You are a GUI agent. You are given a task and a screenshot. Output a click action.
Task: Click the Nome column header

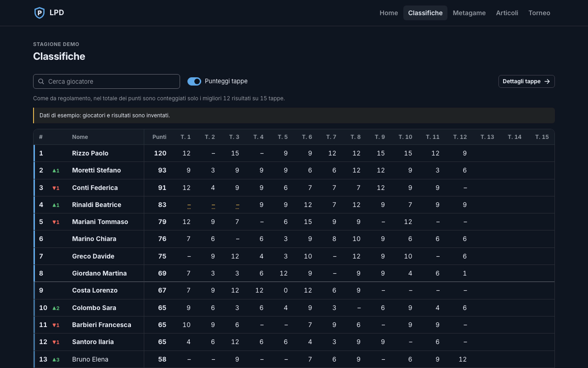click(80, 137)
